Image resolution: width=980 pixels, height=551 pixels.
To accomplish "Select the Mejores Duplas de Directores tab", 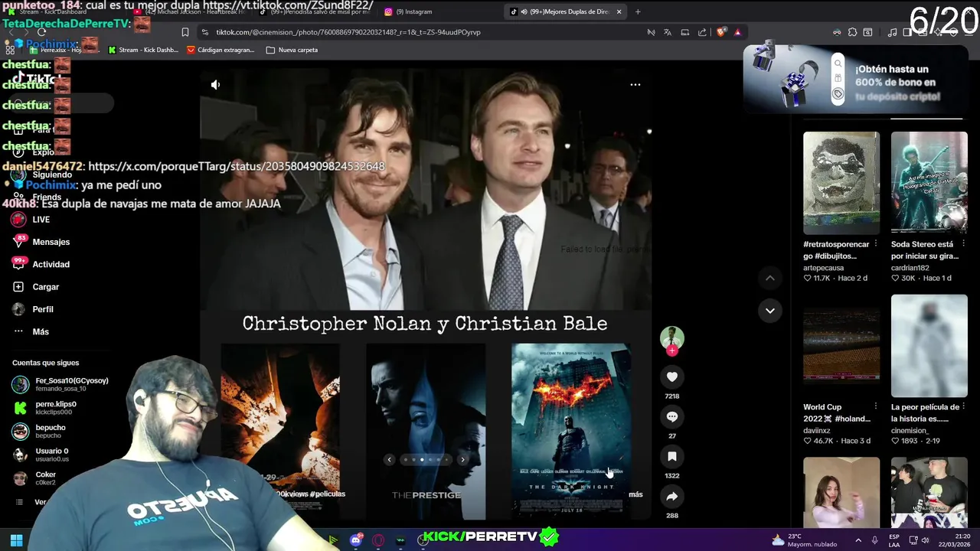I will (x=567, y=11).
